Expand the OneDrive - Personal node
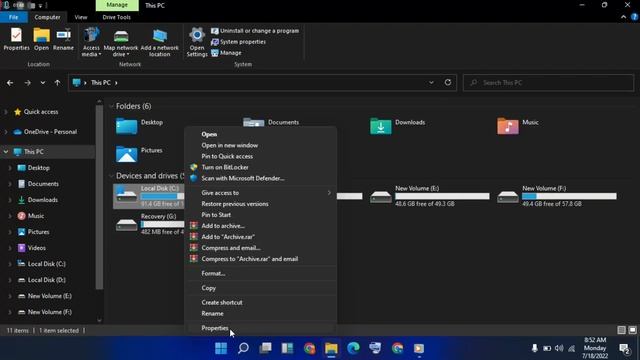Image resolution: width=640 pixels, height=360 pixels. coord(6,132)
